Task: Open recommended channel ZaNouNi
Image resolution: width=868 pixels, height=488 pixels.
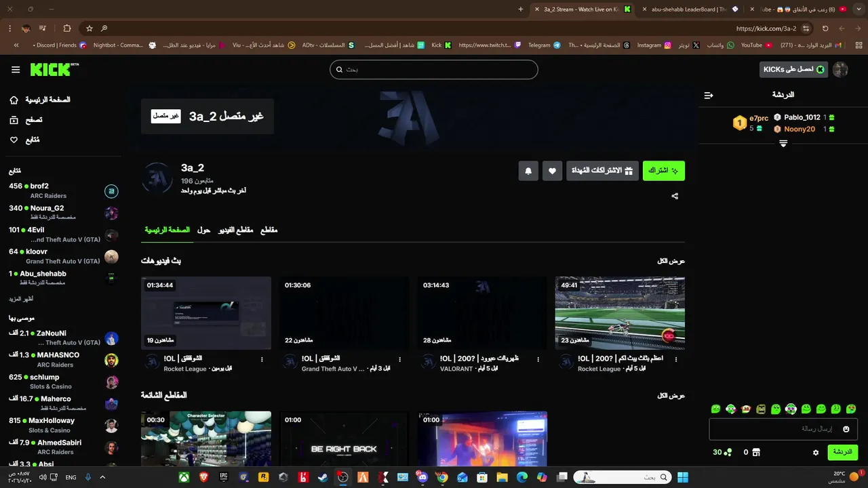Action: click(x=63, y=338)
